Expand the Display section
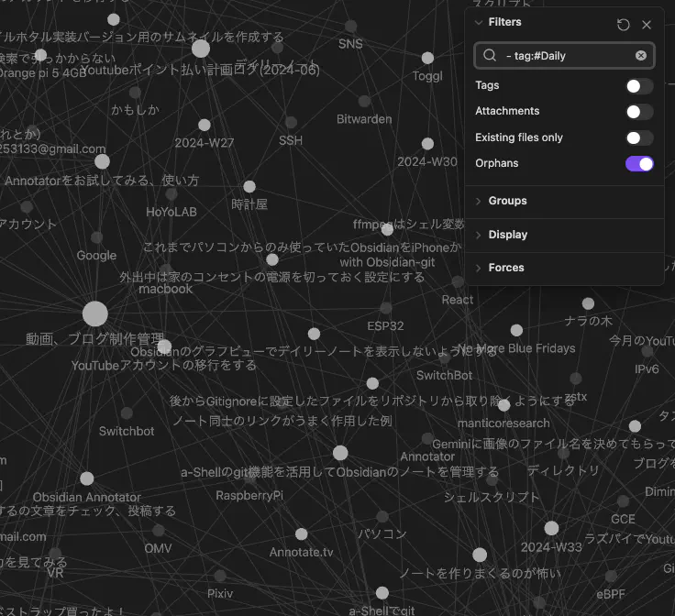The width and height of the screenshot is (675, 616). coord(507,235)
